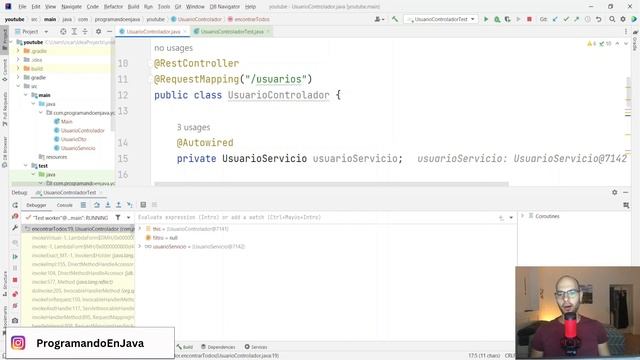The width and height of the screenshot is (640, 360).
Task: Click the camera thread dump icon
Action: click(15, 320)
